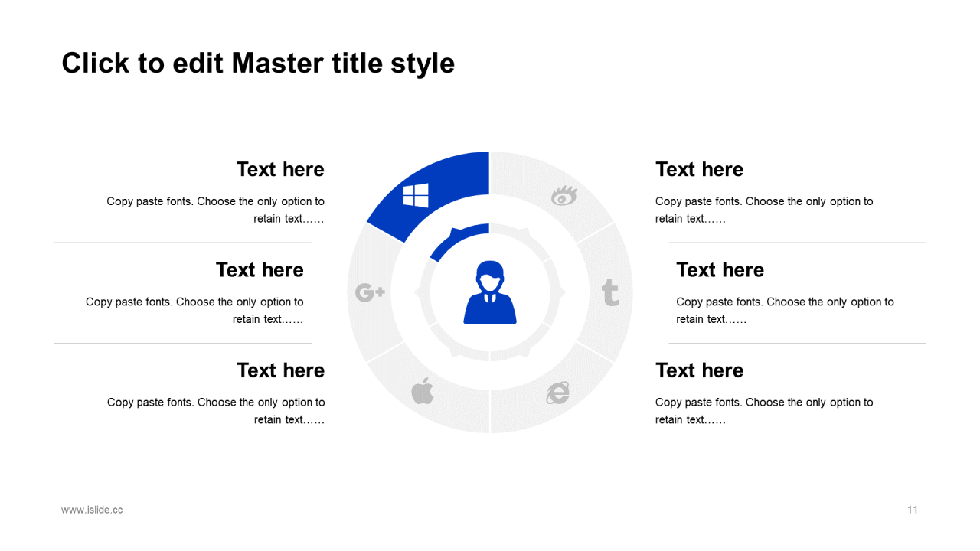Click the Tumblr "t" icon

pyautogui.click(x=610, y=292)
